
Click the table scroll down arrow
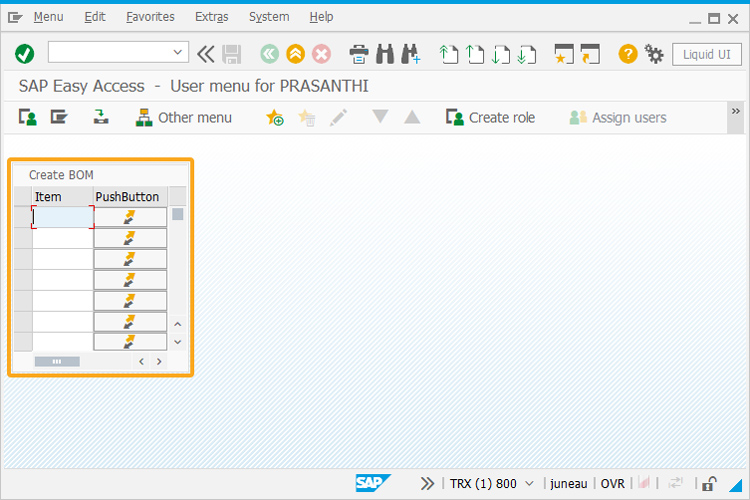(177, 342)
